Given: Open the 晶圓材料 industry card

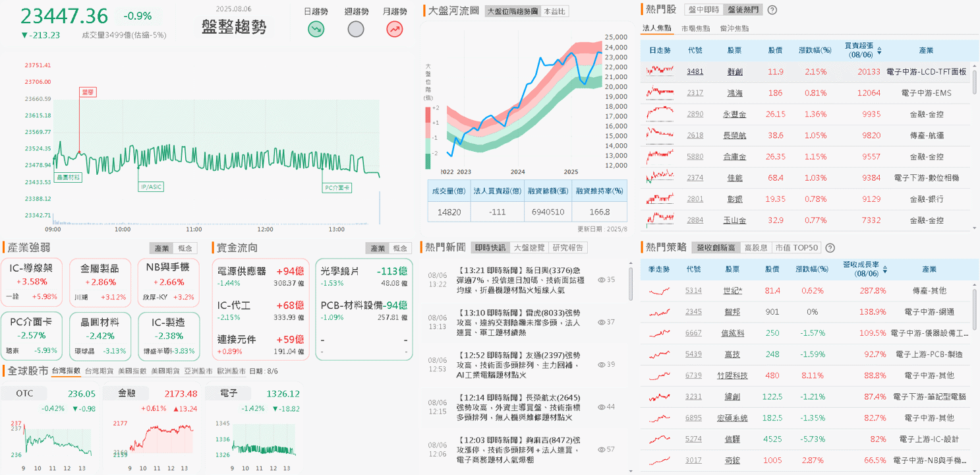Looking at the screenshot, I should point(100,335).
